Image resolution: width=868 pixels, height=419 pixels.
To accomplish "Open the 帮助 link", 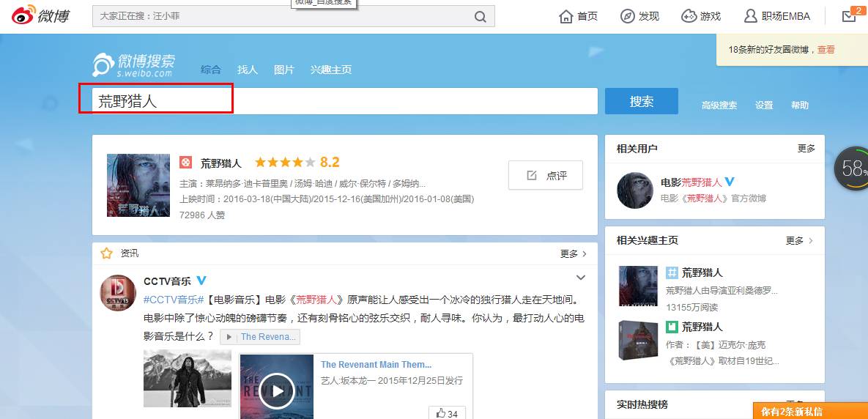I will click(x=800, y=105).
